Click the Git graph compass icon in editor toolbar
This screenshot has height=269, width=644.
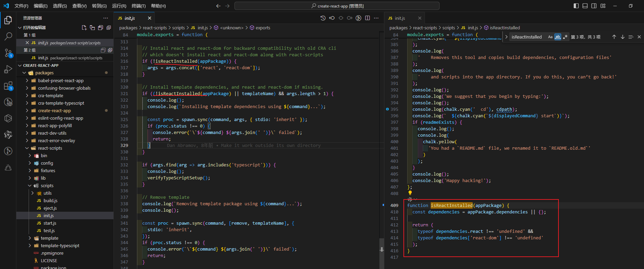pyautogui.click(x=358, y=18)
